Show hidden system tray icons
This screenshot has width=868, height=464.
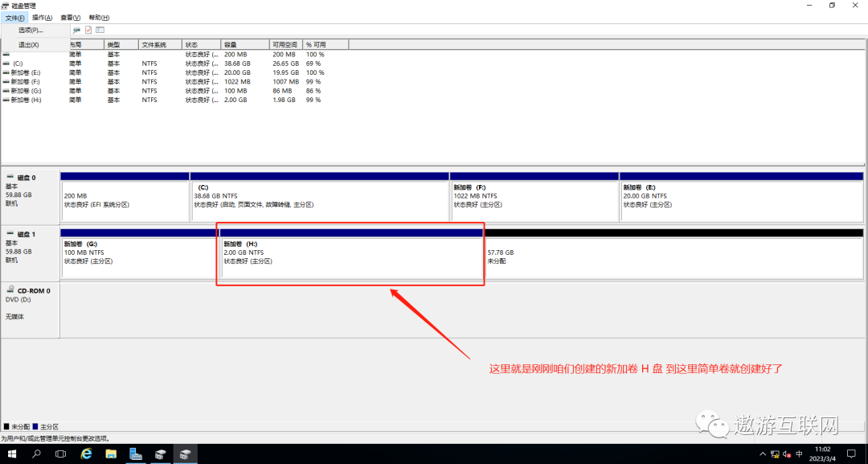coord(763,454)
